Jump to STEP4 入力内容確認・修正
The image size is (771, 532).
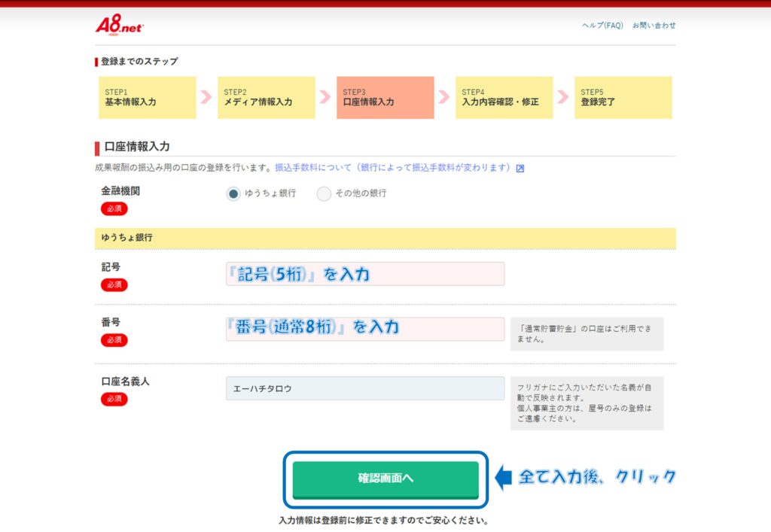coord(504,98)
